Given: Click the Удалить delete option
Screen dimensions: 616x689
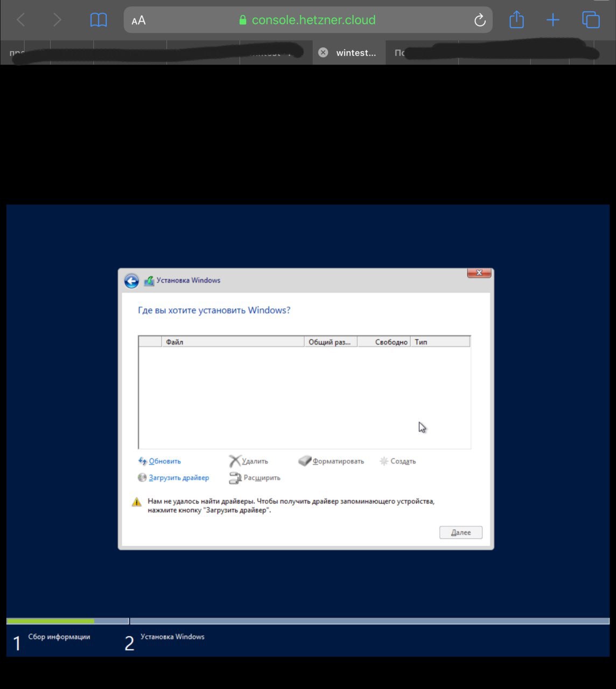Looking at the screenshot, I should (x=255, y=461).
